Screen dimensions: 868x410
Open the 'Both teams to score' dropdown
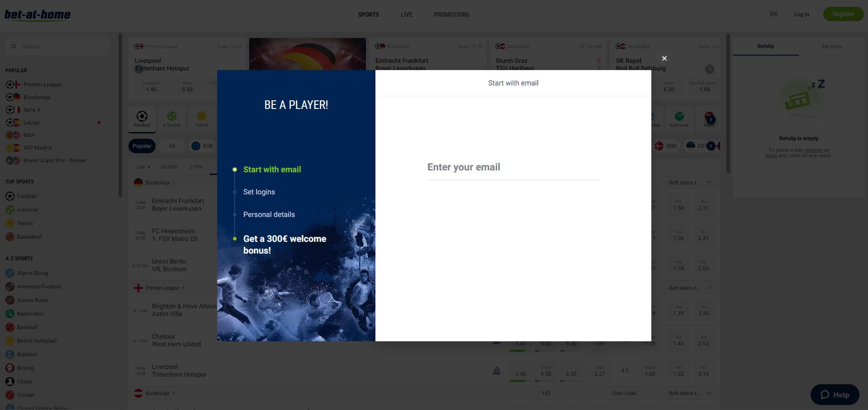point(688,183)
